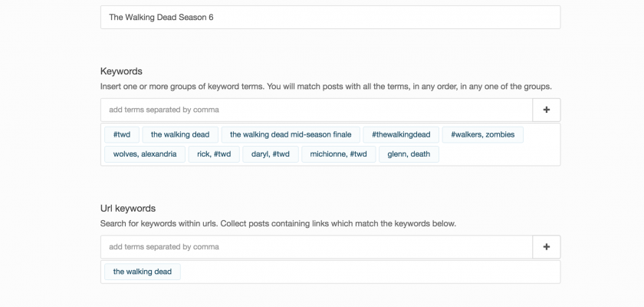This screenshot has height=307, width=644.
Task: Click the Keywords section heading
Action: point(121,71)
